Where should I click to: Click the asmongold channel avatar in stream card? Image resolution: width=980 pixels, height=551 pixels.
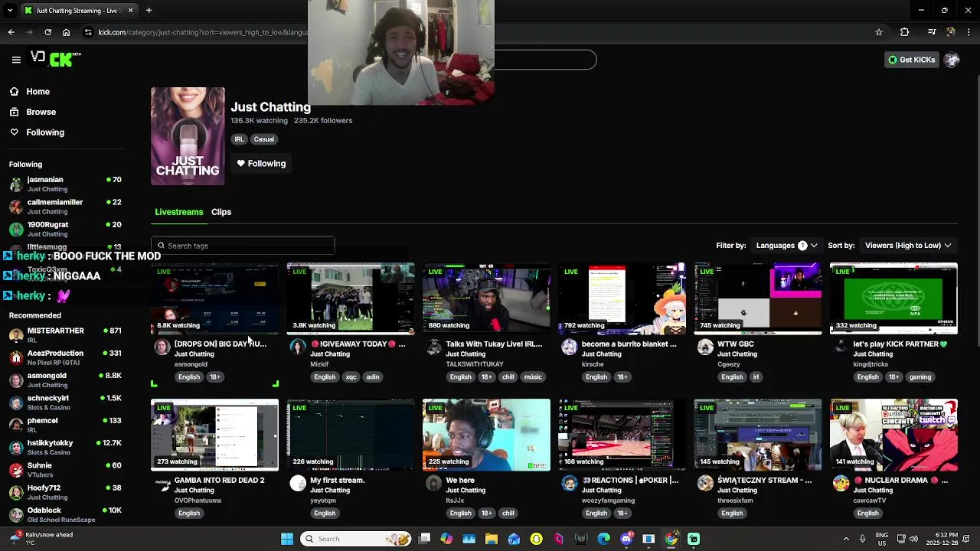(162, 347)
